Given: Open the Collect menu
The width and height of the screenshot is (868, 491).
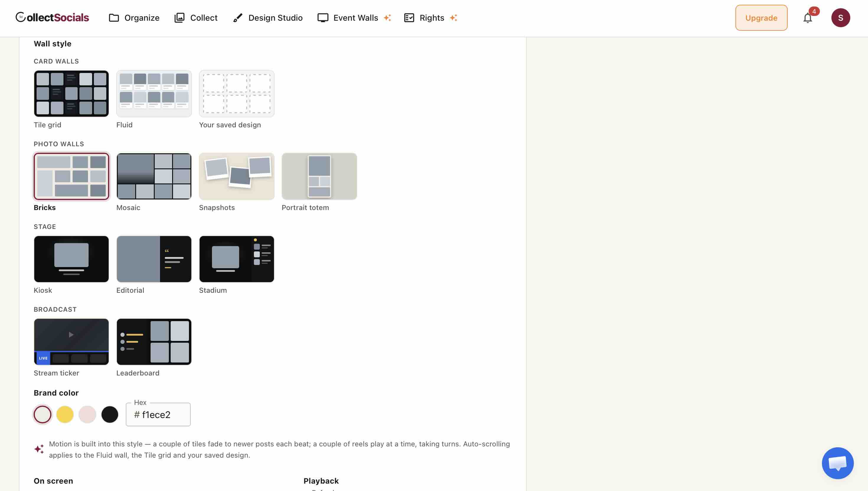Looking at the screenshot, I should coord(196,18).
